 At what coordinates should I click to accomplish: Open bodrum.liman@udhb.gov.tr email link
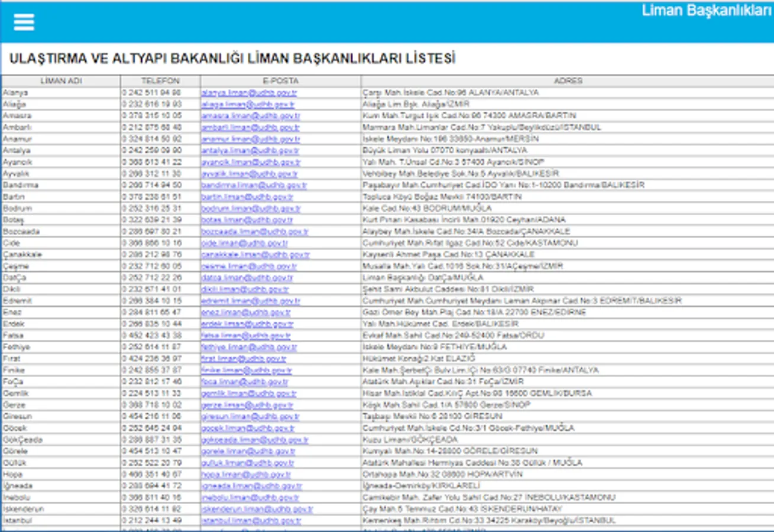pos(251,208)
